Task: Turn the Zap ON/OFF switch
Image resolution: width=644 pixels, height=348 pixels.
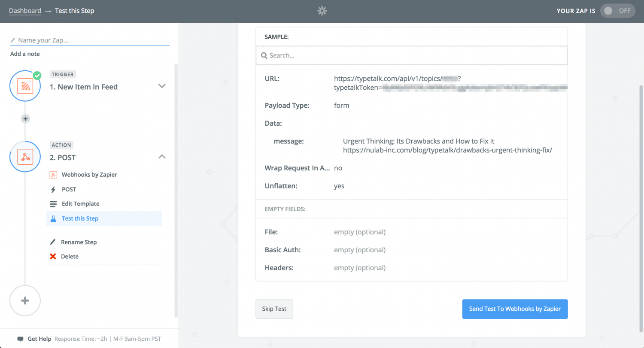Action: [618, 11]
